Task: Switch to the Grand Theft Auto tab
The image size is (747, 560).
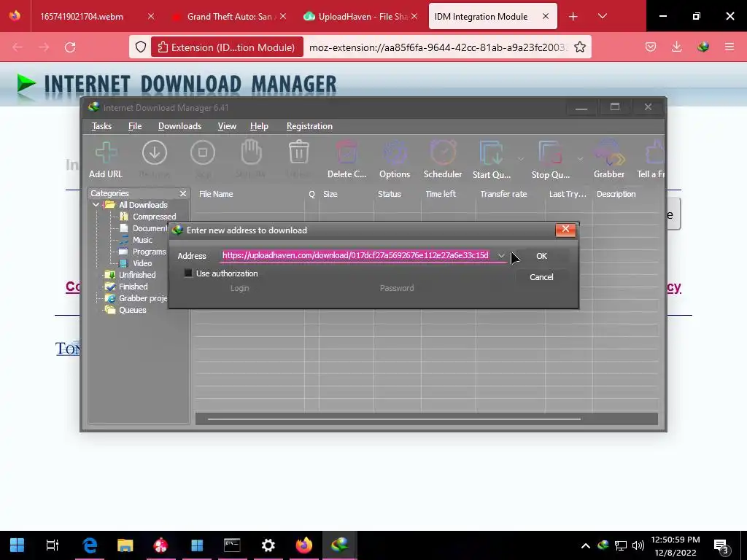Action: point(229,16)
